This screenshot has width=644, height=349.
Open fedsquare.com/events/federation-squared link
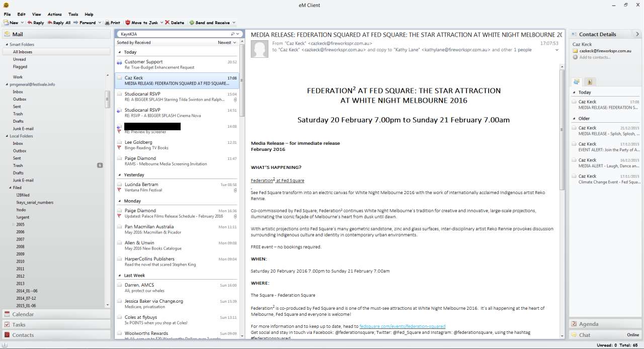point(403,326)
